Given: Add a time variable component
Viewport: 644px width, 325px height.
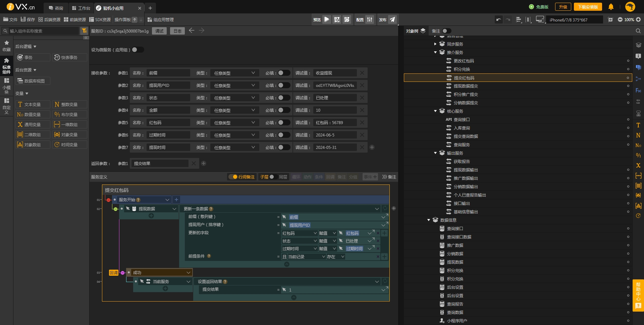Looking at the screenshot, I should click(70, 145).
